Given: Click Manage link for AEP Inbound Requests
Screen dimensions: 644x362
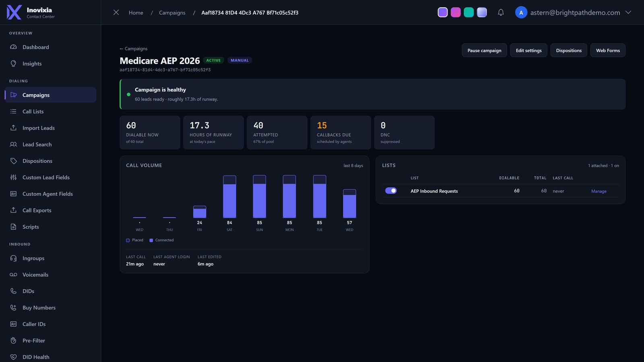Looking at the screenshot, I should point(599,191).
